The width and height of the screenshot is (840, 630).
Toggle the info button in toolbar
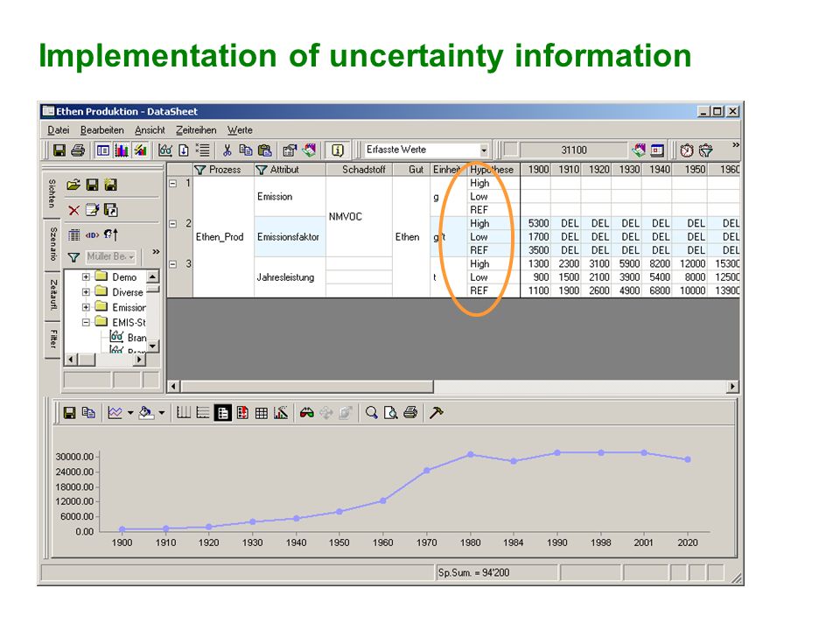click(338, 150)
